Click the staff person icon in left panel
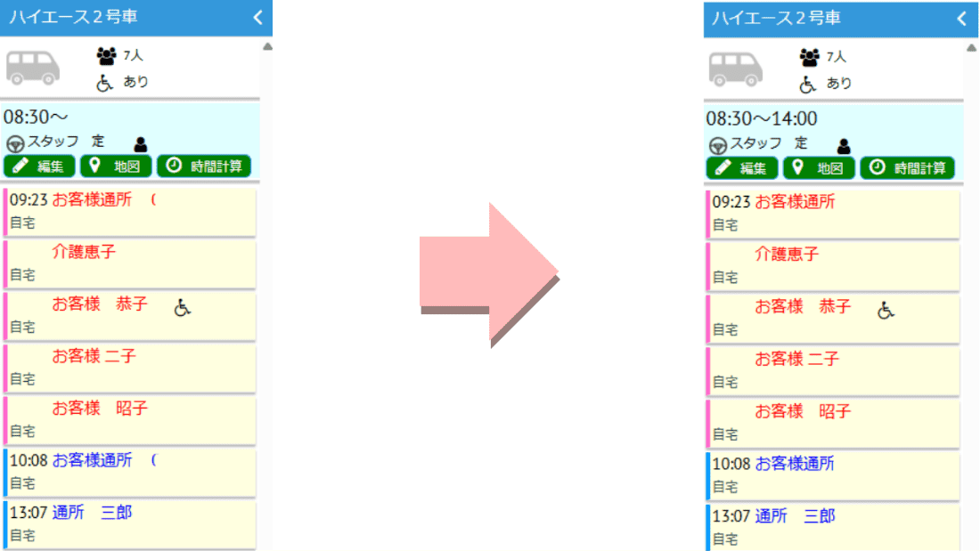Image resolution: width=980 pixels, height=551 pixels. coord(141,144)
